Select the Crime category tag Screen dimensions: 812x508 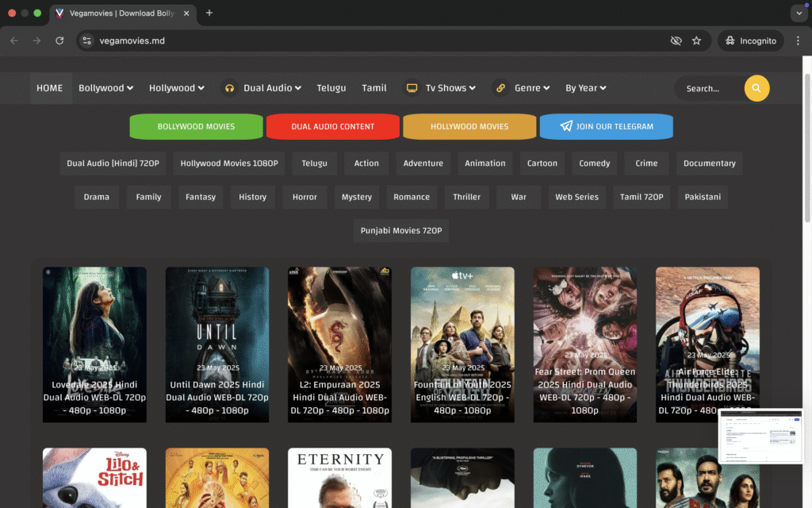click(x=646, y=164)
